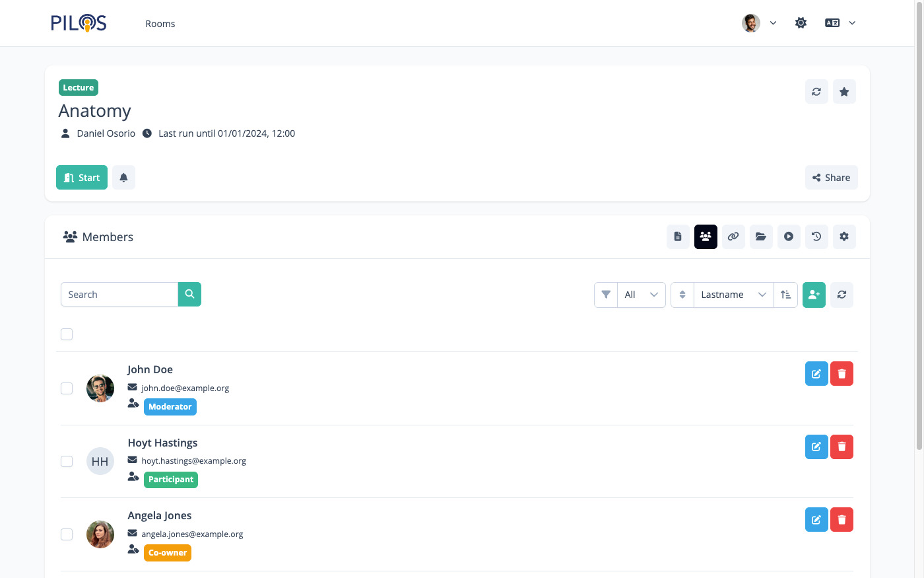Click hoyt.hastings@example.org email
The width and height of the screenshot is (924, 578).
click(194, 461)
